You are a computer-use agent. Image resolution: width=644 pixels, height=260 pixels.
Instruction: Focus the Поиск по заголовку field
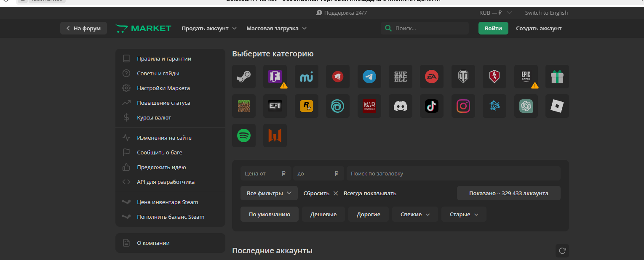[453, 173]
